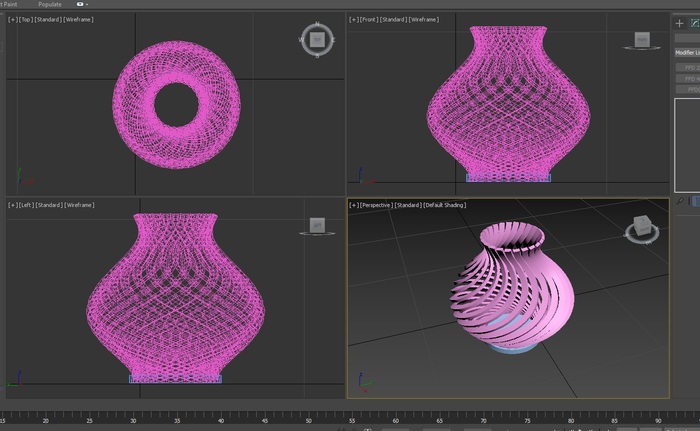
Task: Click the ribbon minimize toggle next to Populate
Action: tap(82, 4)
